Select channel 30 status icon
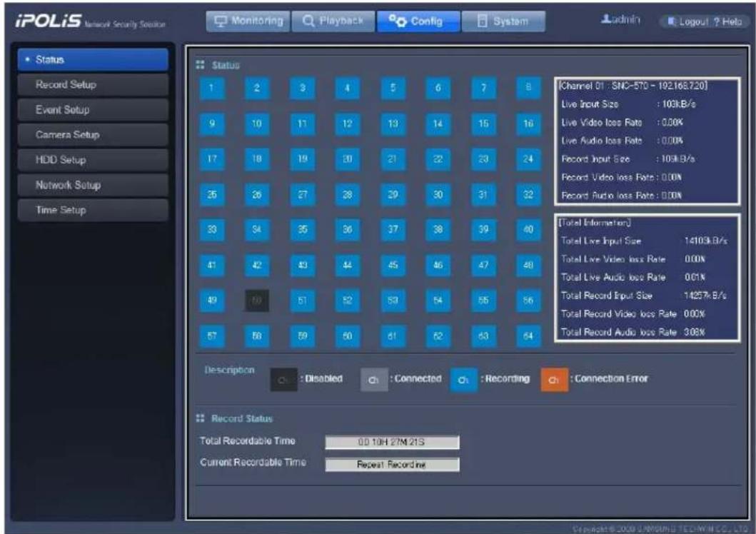This screenshot has width=756, height=534. point(438,195)
